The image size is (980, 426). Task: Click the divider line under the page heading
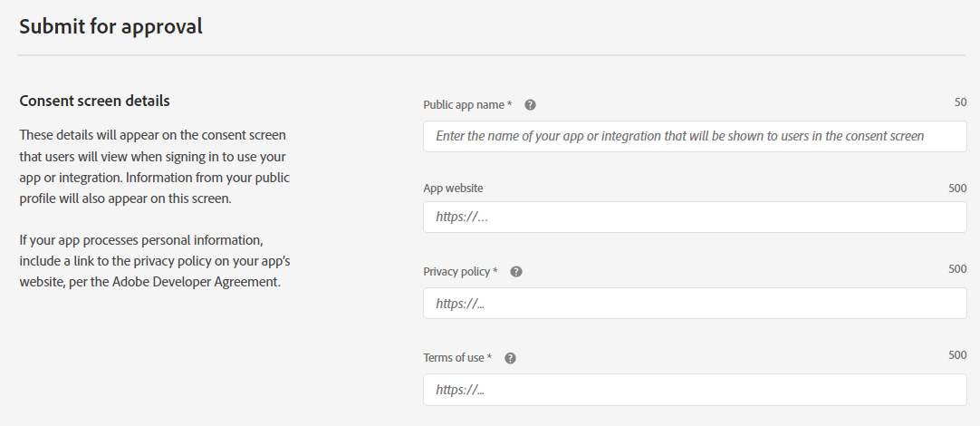coord(489,55)
